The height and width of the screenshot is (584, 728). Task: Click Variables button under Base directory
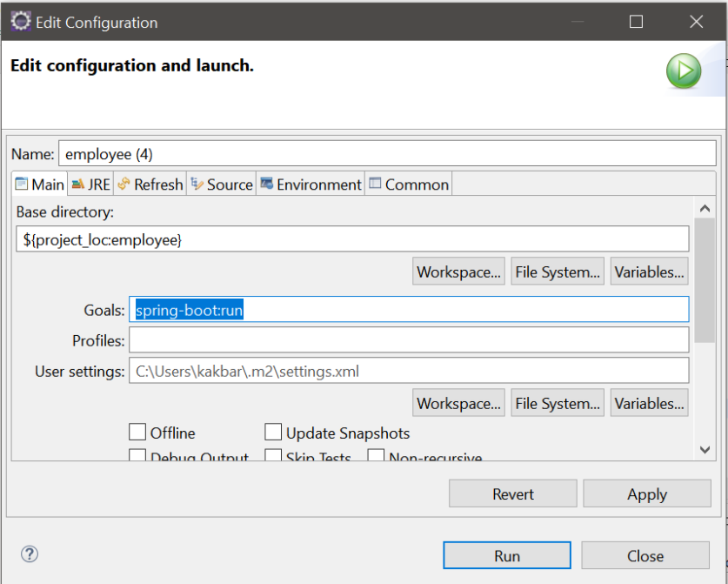(x=649, y=272)
